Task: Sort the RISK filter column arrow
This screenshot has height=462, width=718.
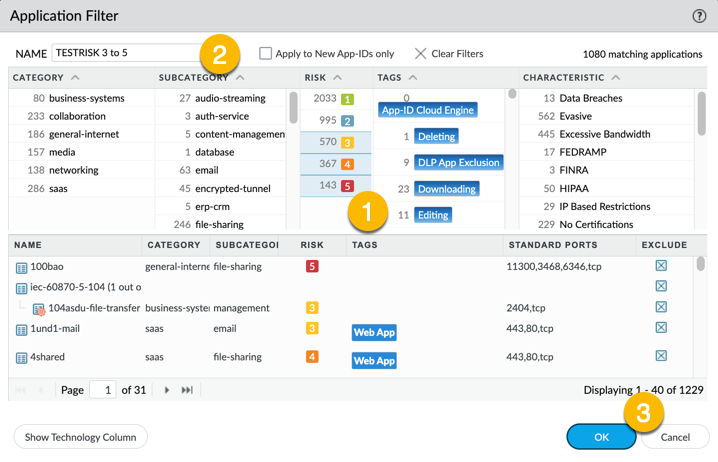Action: click(x=337, y=77)
